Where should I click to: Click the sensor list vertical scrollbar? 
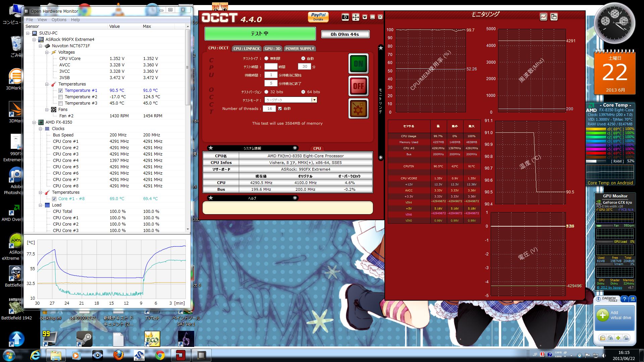(x=187, y=67)
